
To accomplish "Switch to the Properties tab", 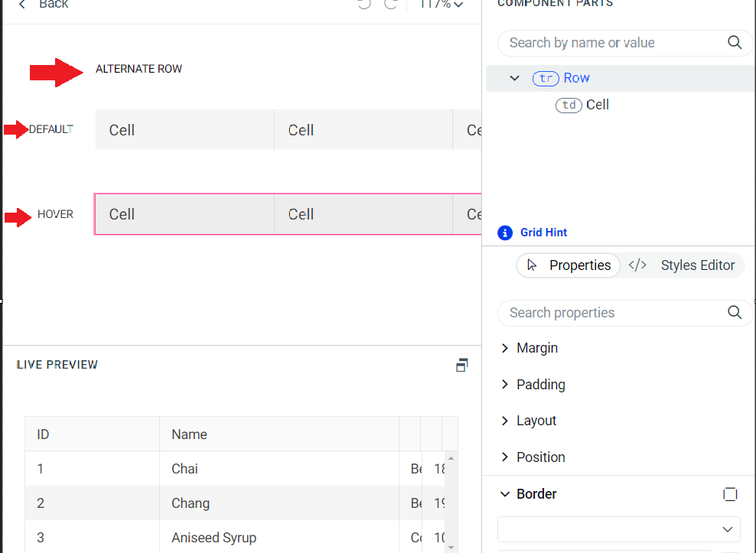I will click(x=569, y=265).
